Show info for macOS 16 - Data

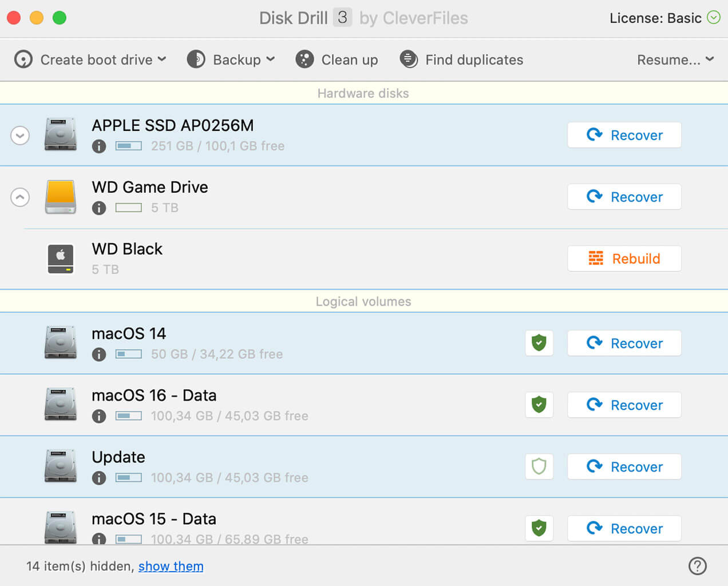click(x=99, y=417)
